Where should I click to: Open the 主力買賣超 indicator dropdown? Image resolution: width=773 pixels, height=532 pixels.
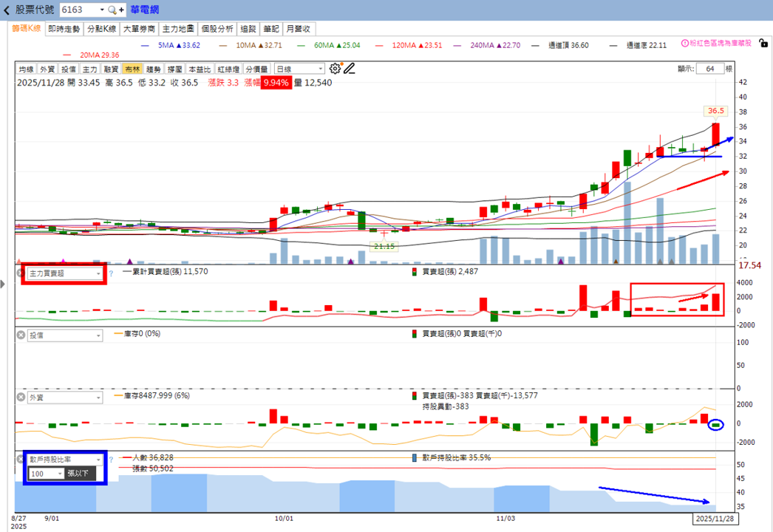65,273
